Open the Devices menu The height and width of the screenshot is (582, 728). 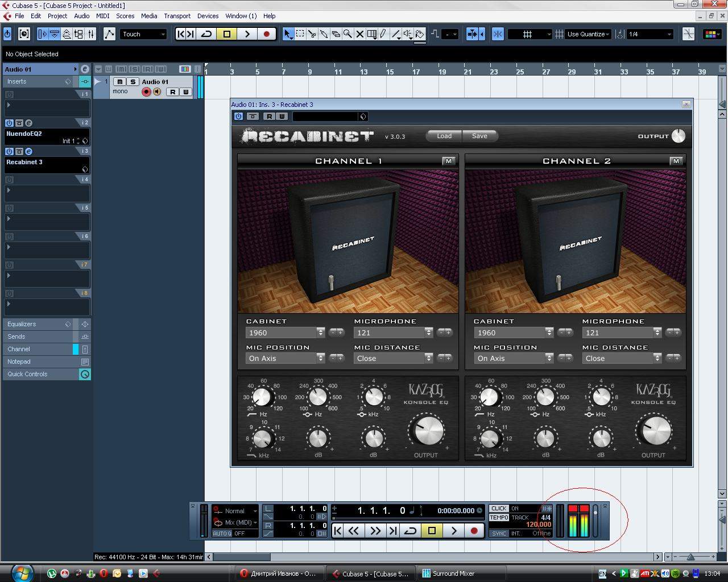point(208,16)
